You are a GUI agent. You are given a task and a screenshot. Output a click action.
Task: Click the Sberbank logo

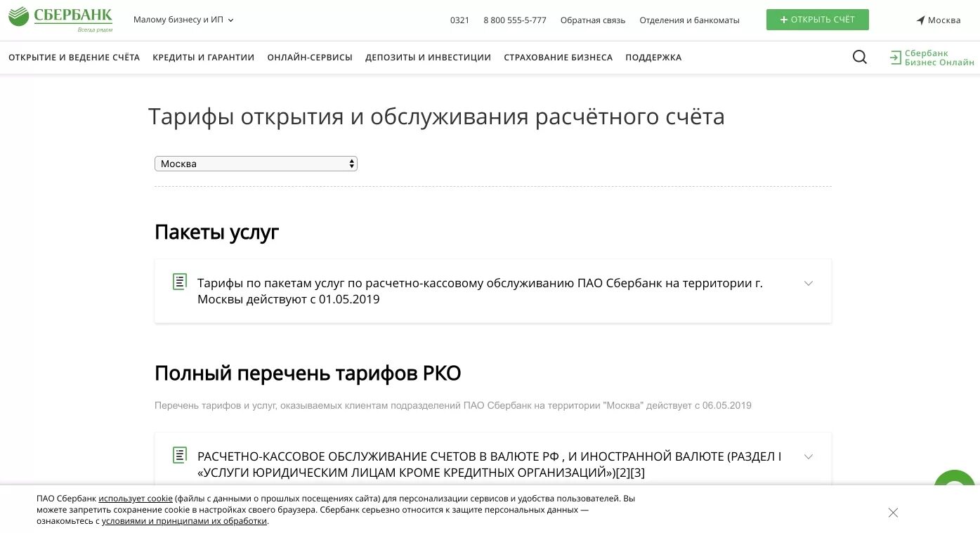tap(60, 20)
